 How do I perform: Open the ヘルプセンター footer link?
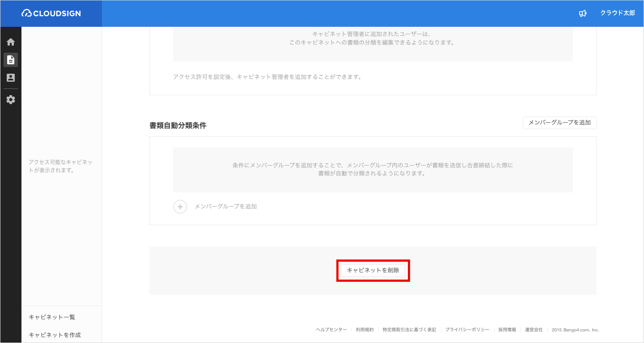tap(331, 330)
